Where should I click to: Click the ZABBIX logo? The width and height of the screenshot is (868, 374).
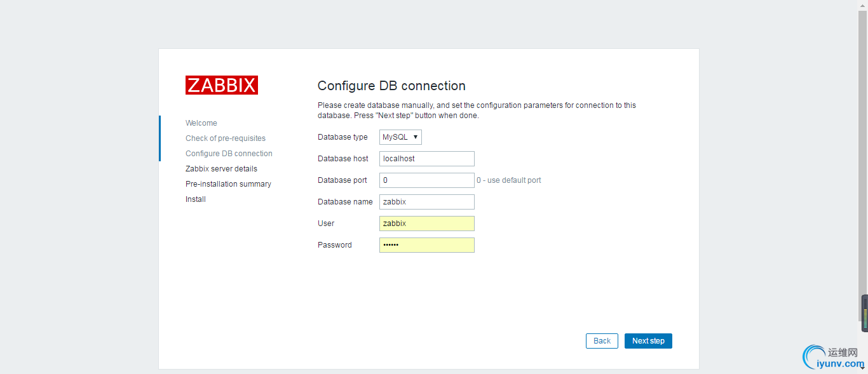click(x=222, y=85)
